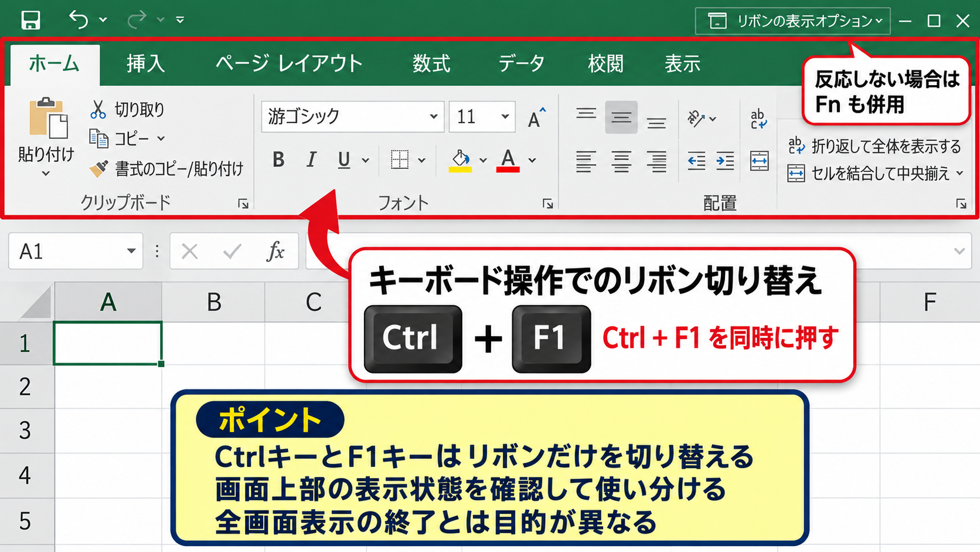
Task: Undo the last action
Action: [79, 19]
